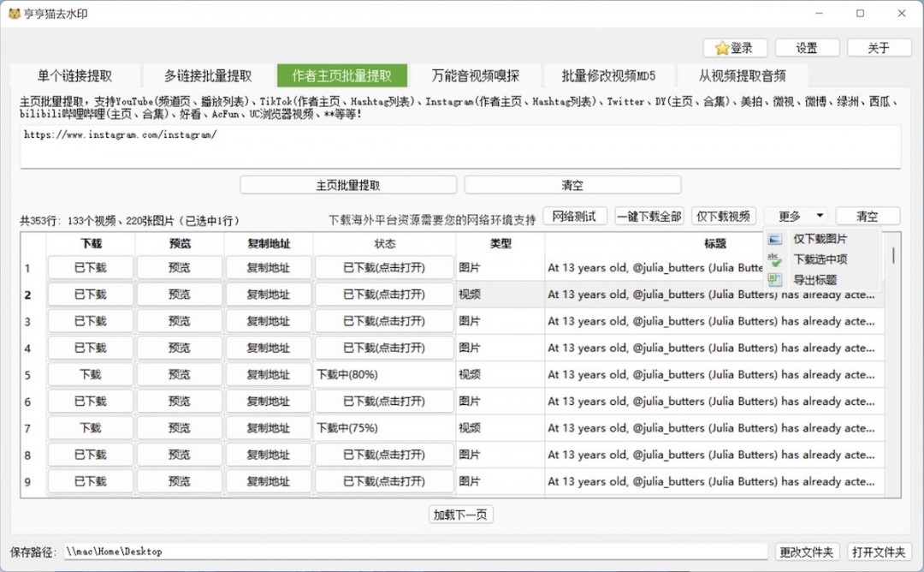Viewport: 924px width, 572px height.
Task: Choose 仅下载图片 from the menu
Action: point(820,240)
